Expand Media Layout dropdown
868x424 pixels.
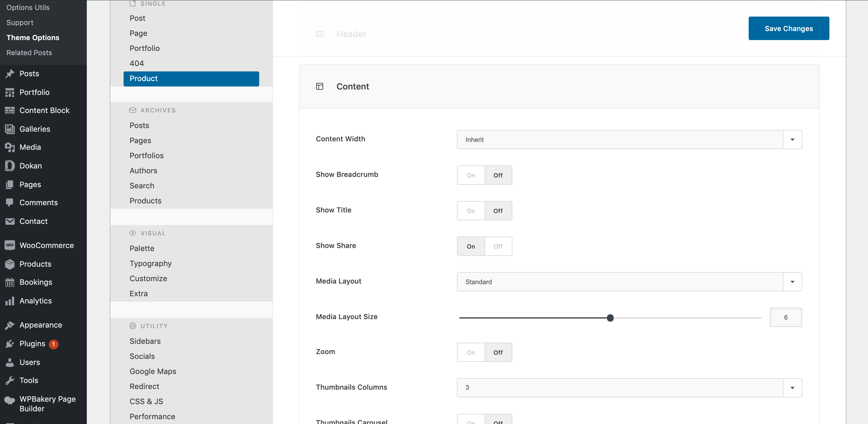click(x=793, y=282)
